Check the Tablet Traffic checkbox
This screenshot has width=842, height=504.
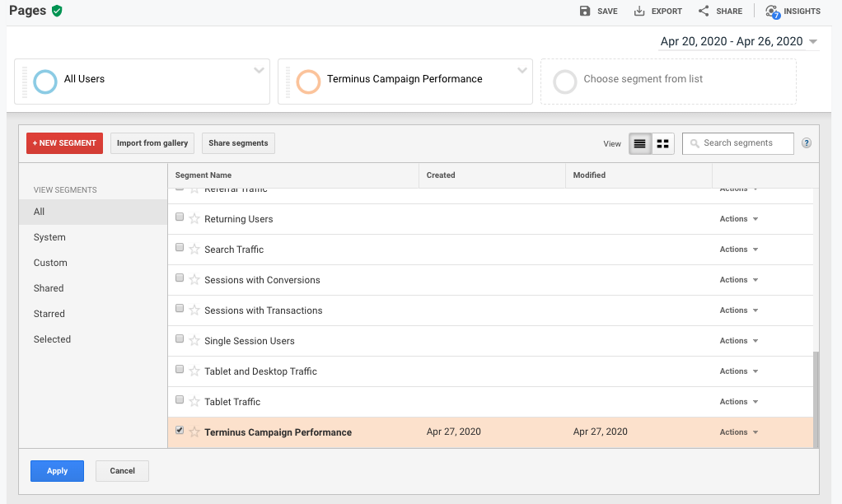click(x=180, y=400)
